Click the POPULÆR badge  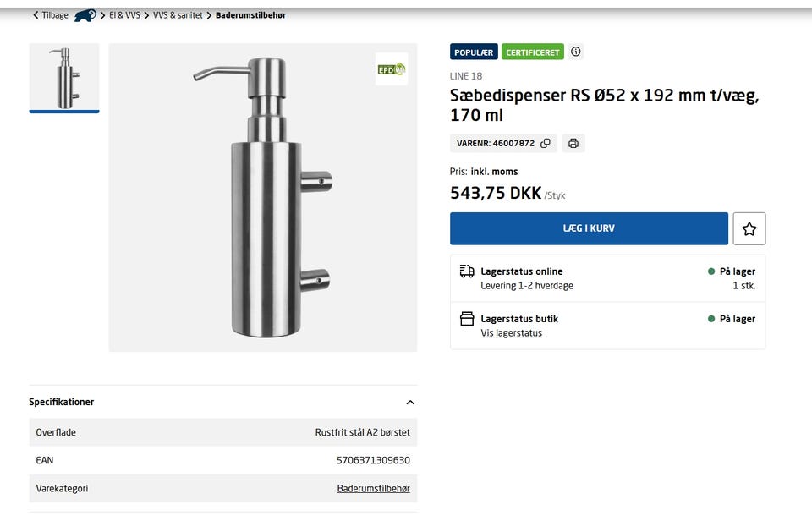(474, 52)
